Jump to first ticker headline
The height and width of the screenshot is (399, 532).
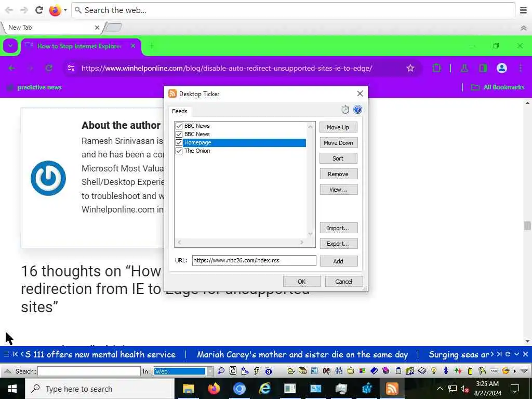pos(15,354)
